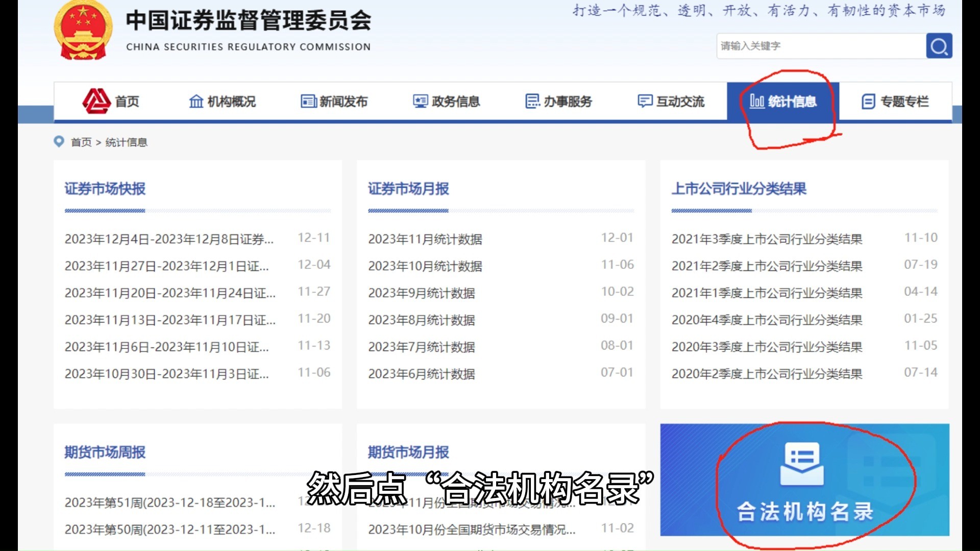The height and width of the screenshot is (551, 980).
Task: Click the 首页 breadcrumb link
Action: pyautogui.click(x=81, y=142)
